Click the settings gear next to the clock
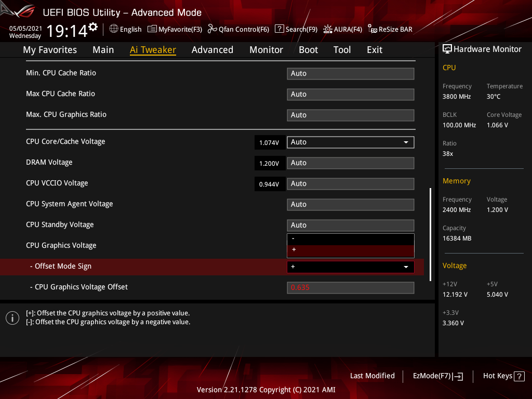The width and height of the screenshot is (532, 399). pyautogui.click(x=93, y=27)
